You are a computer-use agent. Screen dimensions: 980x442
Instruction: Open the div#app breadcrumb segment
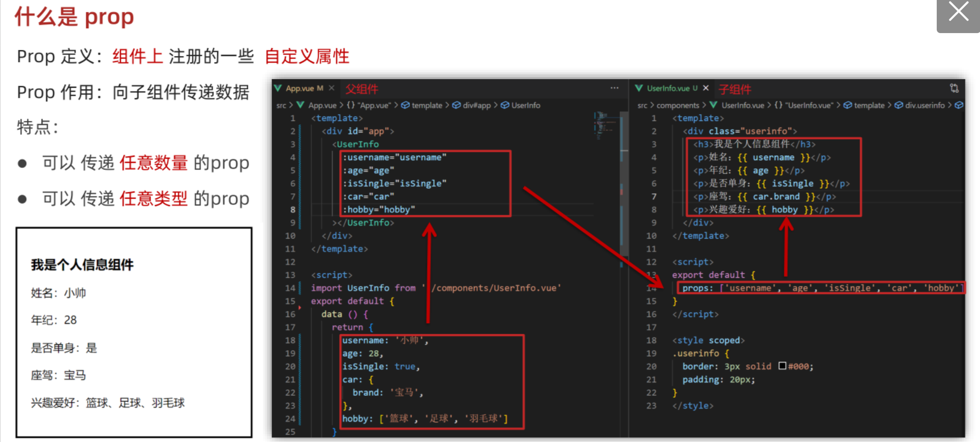point(477,105)
